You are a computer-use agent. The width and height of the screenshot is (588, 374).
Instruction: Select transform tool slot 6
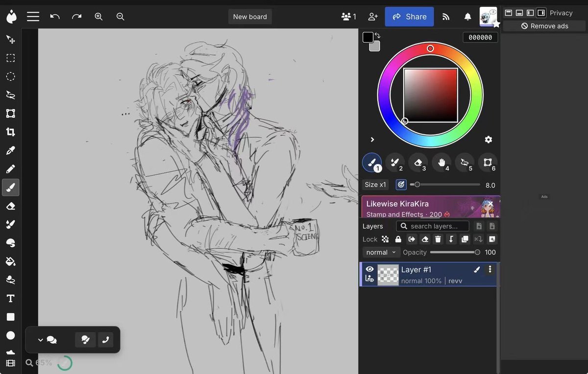[488, 163]
